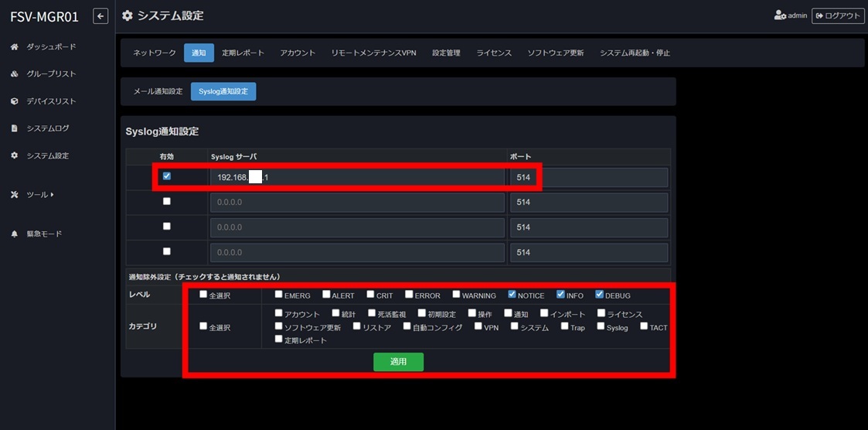Check the CRIT level checkbox

[371, 295]
